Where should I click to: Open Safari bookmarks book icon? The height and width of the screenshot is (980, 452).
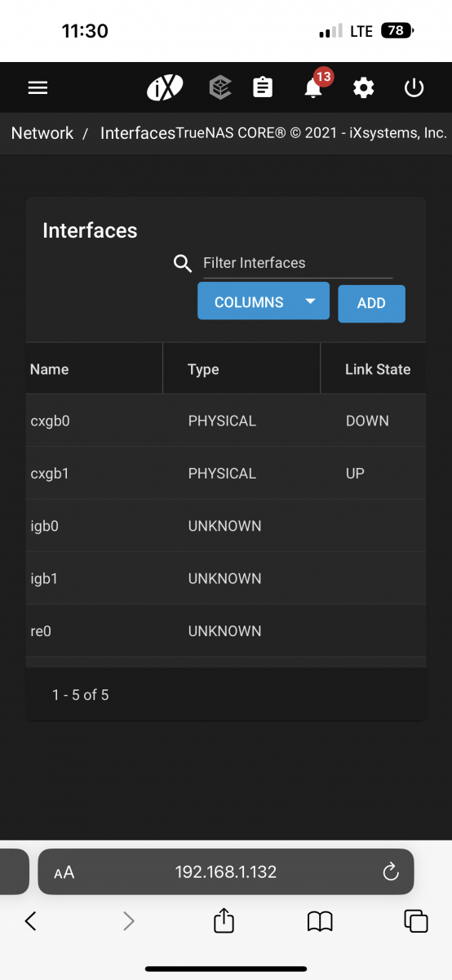(x=320, y=922)
